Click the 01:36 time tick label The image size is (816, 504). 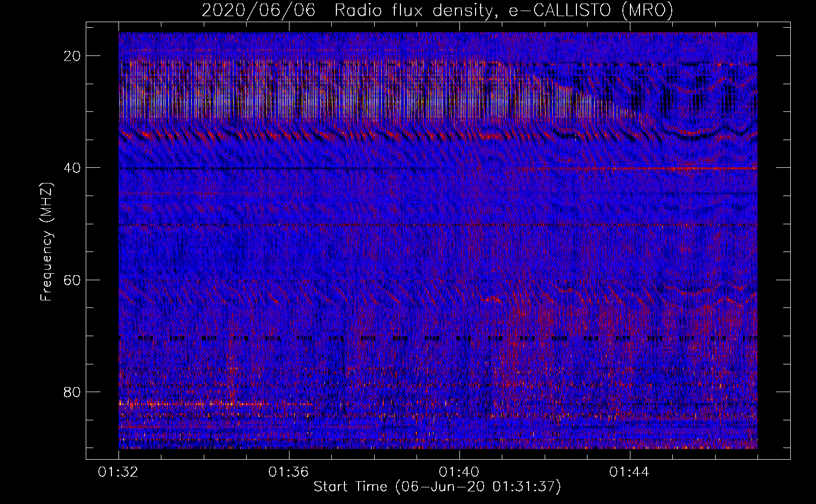[x=288, y=472]
